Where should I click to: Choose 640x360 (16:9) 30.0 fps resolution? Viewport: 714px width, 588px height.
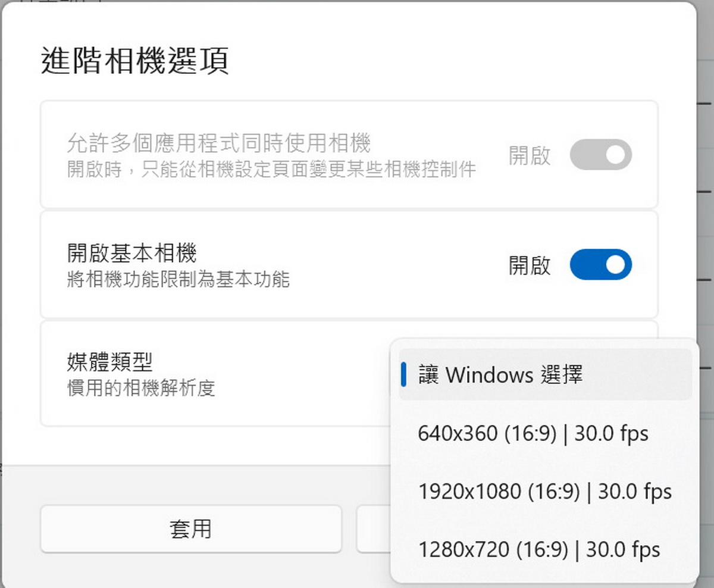tap(533, 433)
